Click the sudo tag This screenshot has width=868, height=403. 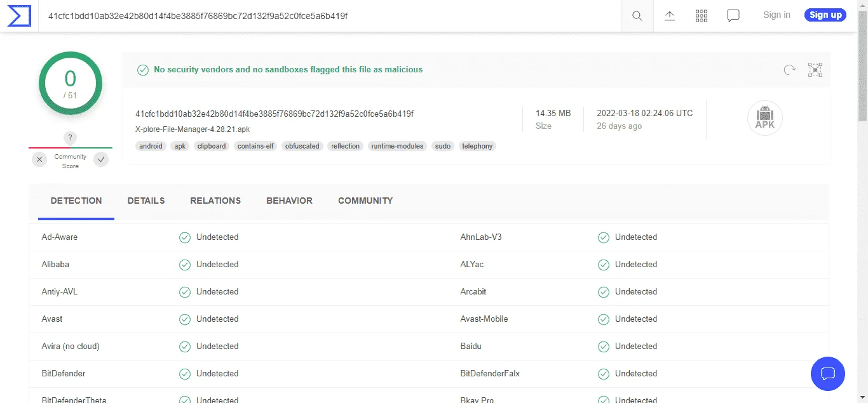tap(443, 146)
